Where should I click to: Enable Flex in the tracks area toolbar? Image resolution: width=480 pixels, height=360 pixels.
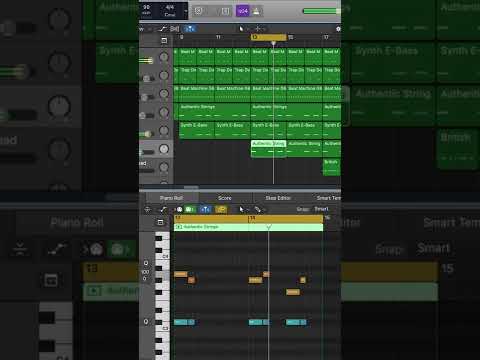point(174,29)
